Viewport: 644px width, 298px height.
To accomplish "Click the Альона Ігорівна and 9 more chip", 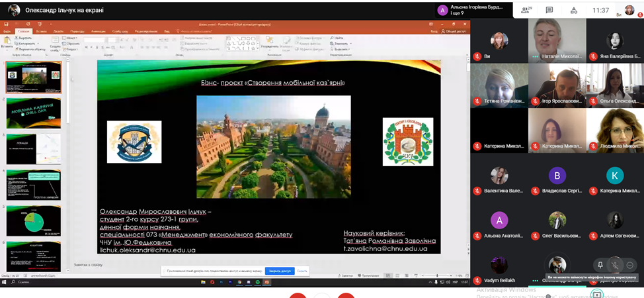I will coord(475,11).
